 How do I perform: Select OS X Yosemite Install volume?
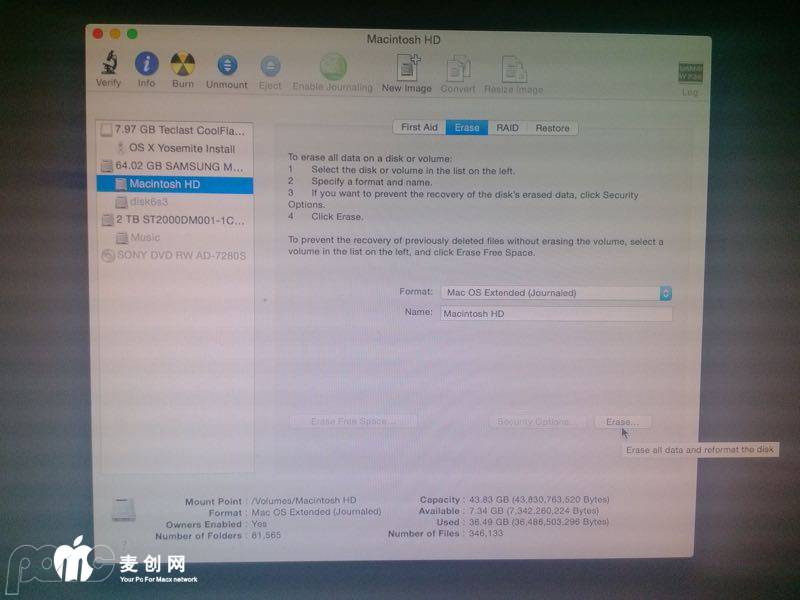pyautogui.click(x=185, y=148)
